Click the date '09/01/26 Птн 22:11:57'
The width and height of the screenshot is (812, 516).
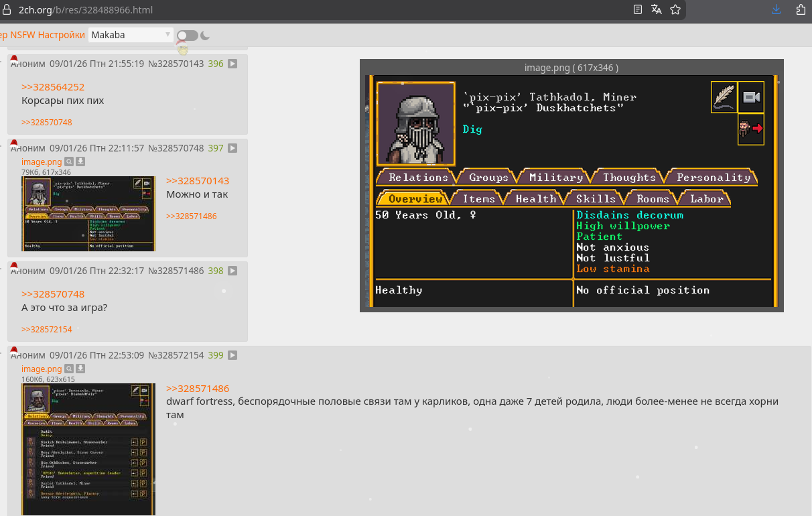pyautogui.click(x=97, y=149)
